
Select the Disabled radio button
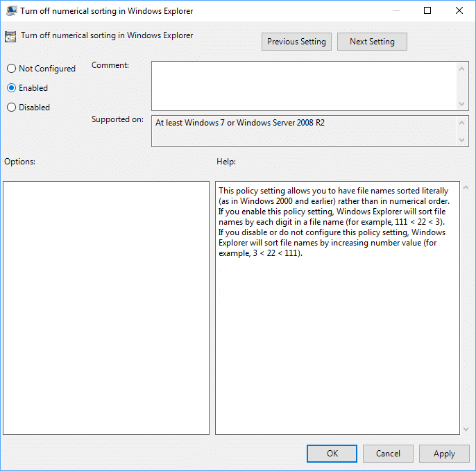coord(11,108)
